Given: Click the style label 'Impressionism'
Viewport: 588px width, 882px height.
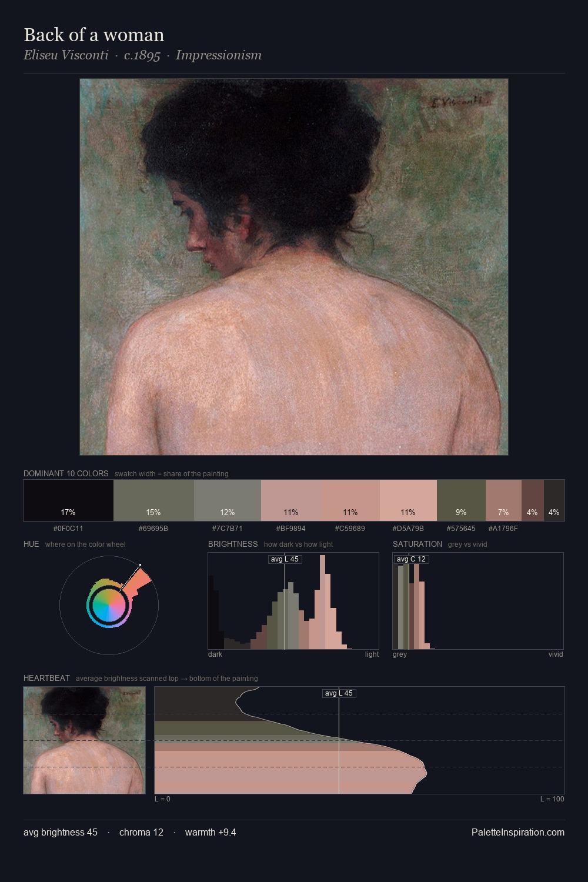Looking at the screenshot, I should 219,55.
